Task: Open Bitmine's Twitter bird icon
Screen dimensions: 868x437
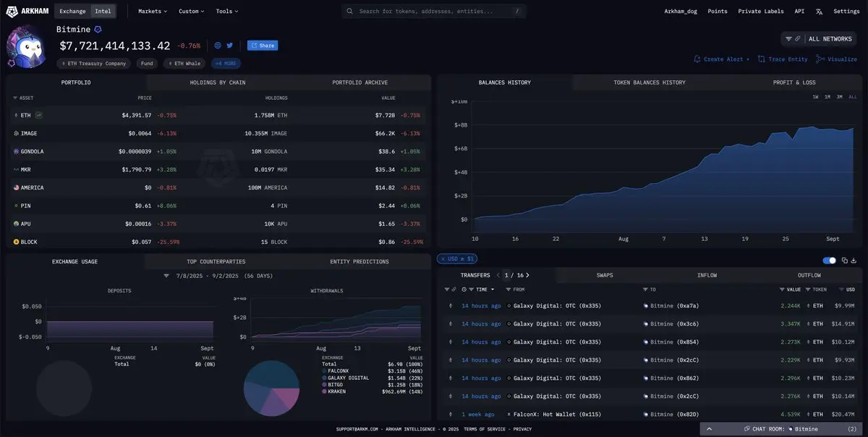Action: [x=230, y=45]
